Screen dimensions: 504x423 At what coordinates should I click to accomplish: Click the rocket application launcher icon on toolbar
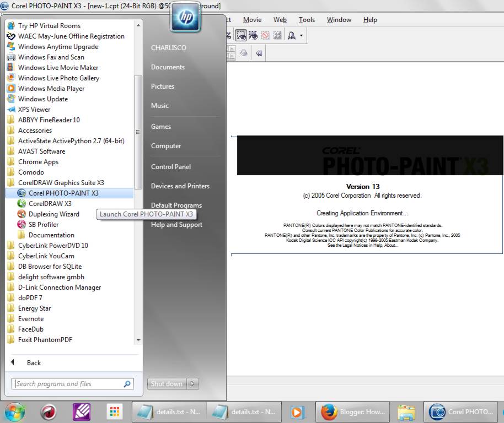pos(291,35)
